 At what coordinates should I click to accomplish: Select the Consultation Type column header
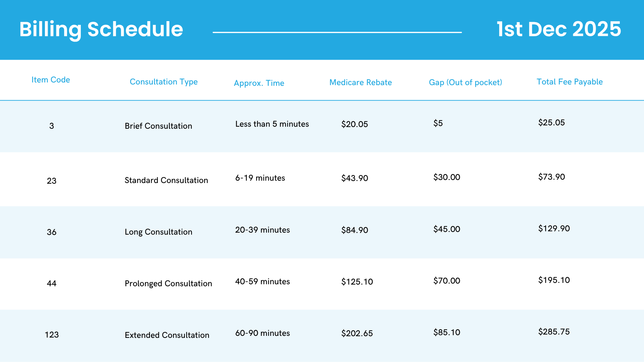tap(164, 82)
